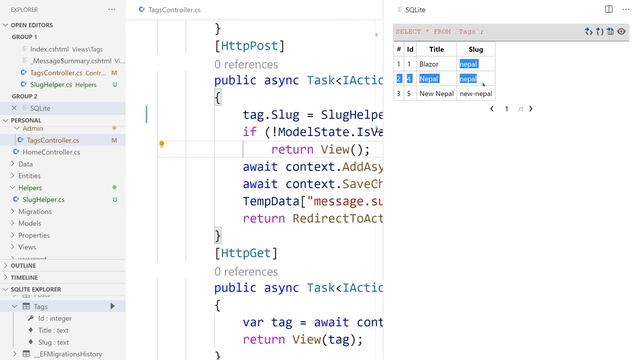
Task: Expand the Entities folder
Action: 13,176
